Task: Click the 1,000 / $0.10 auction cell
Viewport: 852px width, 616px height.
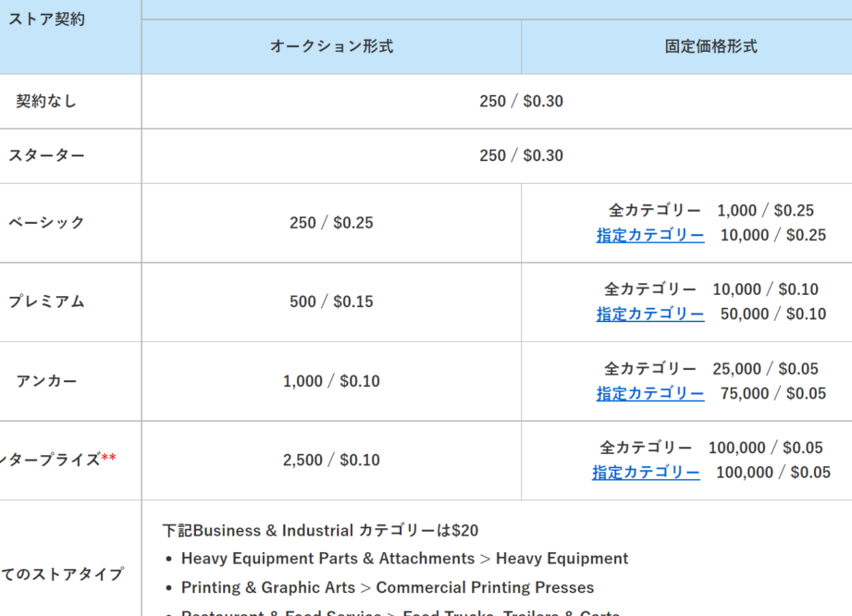Action: click(x=331, y=381)
